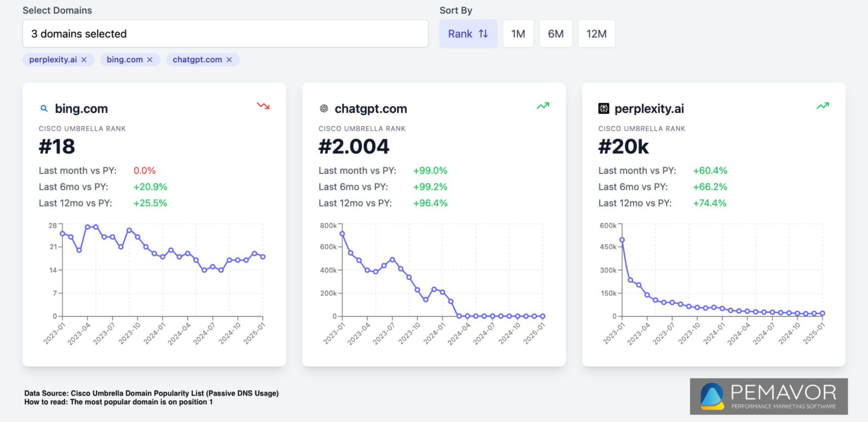Remove the bing.com domain chip
This screenshot has height=422, width=868.
(x=150, y=60)
